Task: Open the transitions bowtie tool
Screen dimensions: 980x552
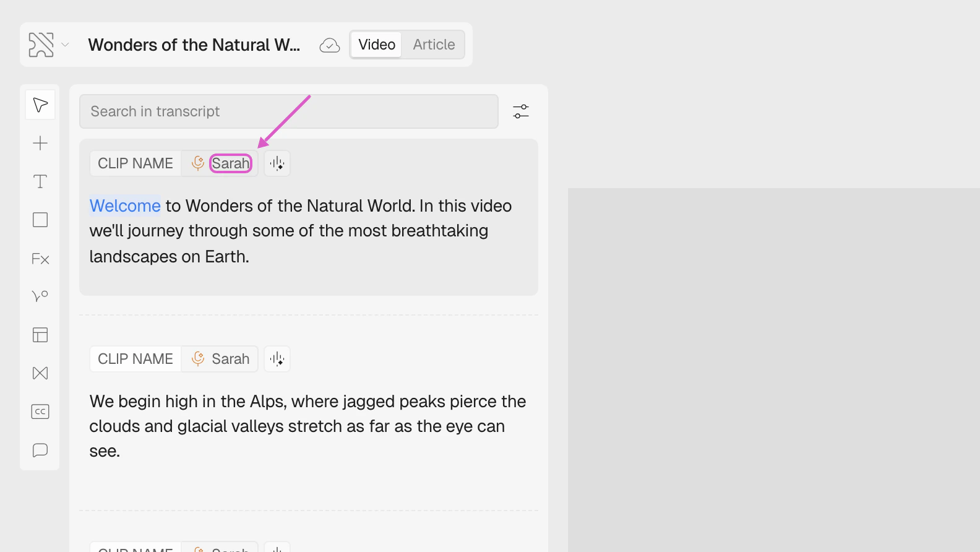Action: (x=40, y=373)
